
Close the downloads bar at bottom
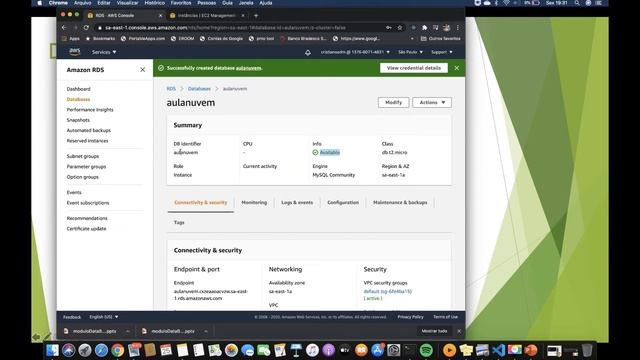[459, 331]
